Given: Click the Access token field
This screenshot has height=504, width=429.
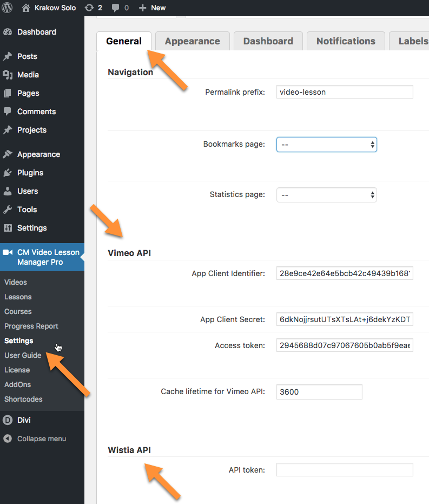Looking at the screenshot, I should [345, 345].
